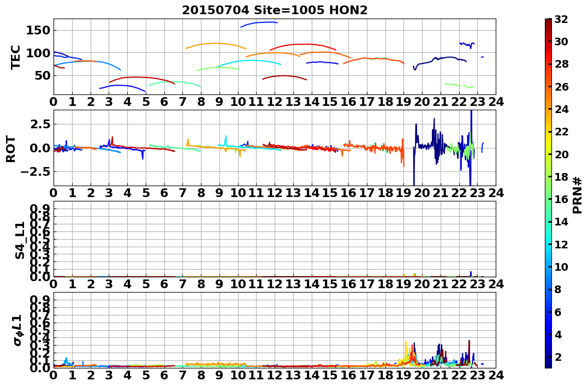Click the PRN# colorbar label
The image size is (588, 387).
point(578,195)
